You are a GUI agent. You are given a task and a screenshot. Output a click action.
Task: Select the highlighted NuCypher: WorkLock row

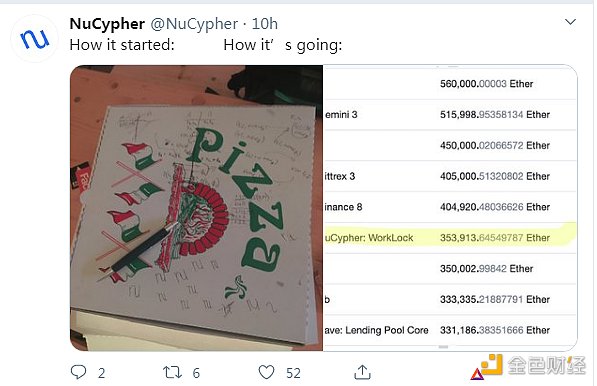(450, 238)
